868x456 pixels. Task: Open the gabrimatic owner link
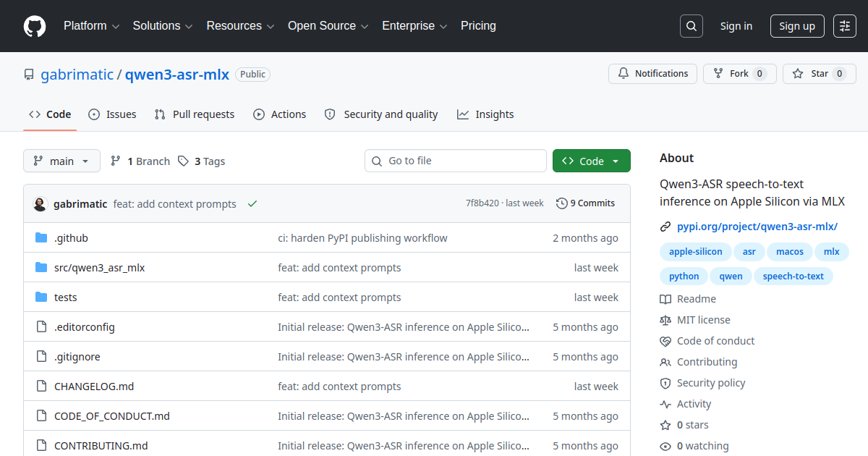click(x=77, y=75)
